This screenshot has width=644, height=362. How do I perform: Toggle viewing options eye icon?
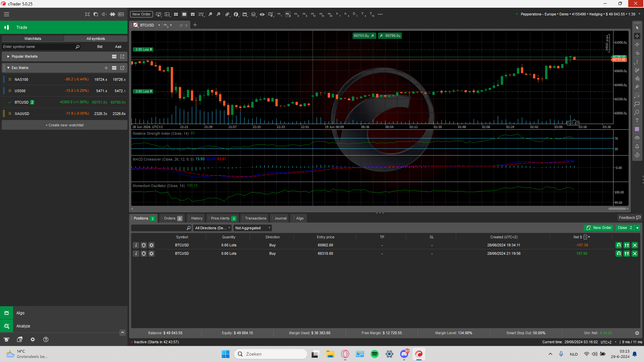pos(262,14)
